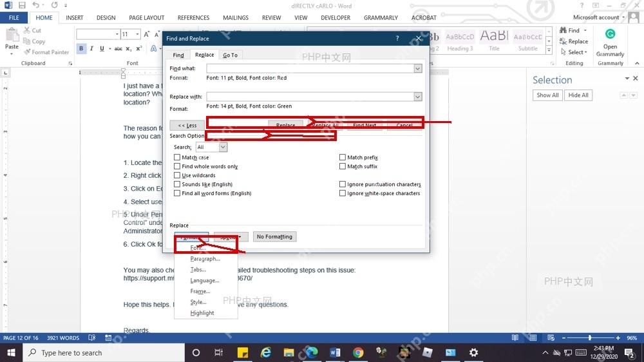The image size is (644, 362).
Task: Tick Ignore punctuation characters checkbox
Action: [x=343, y=184]
